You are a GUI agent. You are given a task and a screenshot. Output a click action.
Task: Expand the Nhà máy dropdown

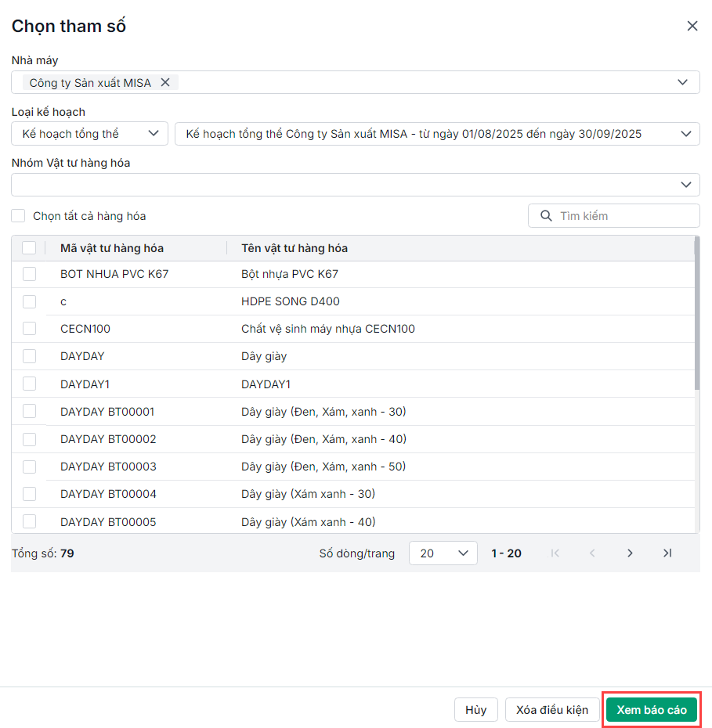tap(683, 82)
